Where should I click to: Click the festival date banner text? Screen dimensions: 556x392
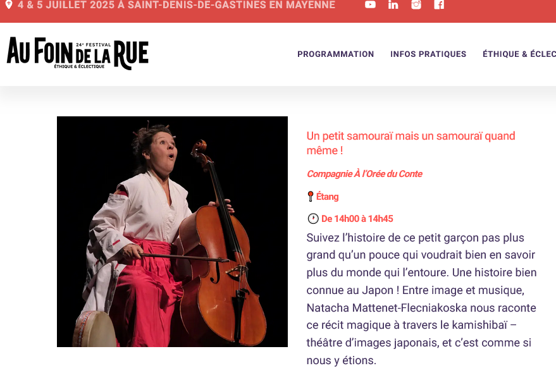pyautogui.click(x=176, y=4)
